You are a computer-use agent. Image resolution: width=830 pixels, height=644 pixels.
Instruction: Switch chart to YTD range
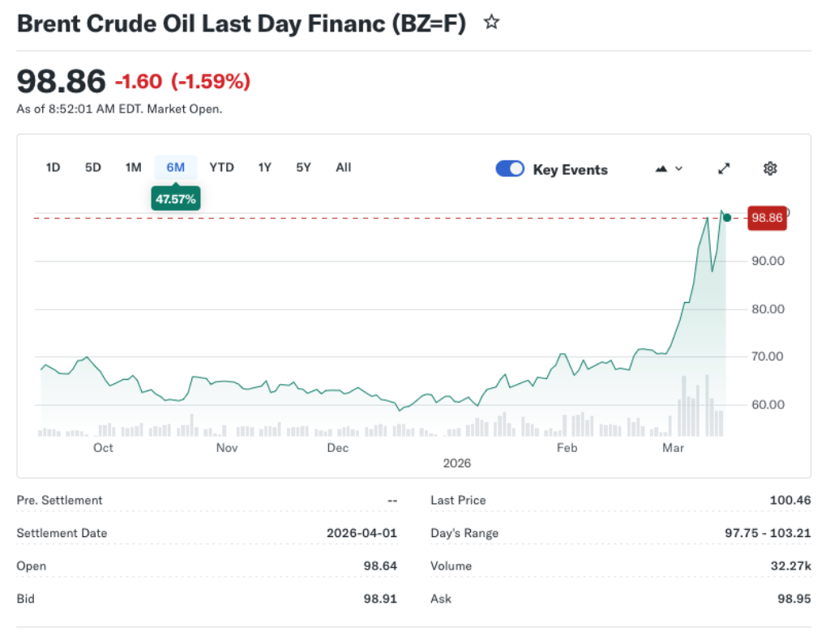pos(221,168)
